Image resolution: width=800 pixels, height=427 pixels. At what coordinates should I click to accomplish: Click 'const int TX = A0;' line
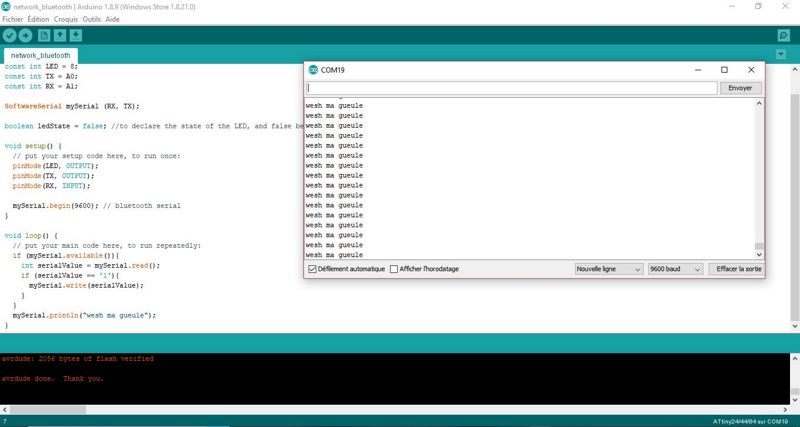(41, 76)
